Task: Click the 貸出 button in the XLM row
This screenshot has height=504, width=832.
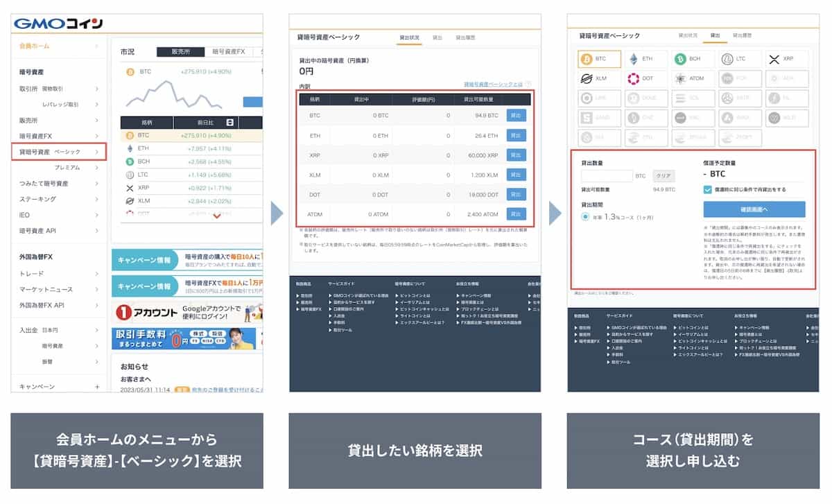Action: coord(516,175)
